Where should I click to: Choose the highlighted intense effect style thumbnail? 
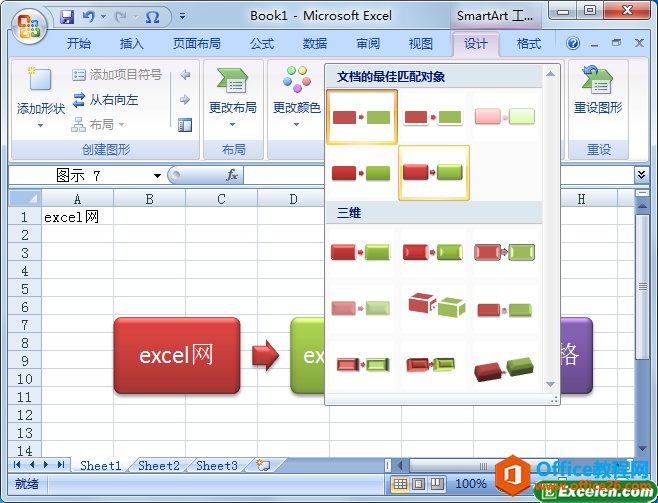[x=433, y=173]
